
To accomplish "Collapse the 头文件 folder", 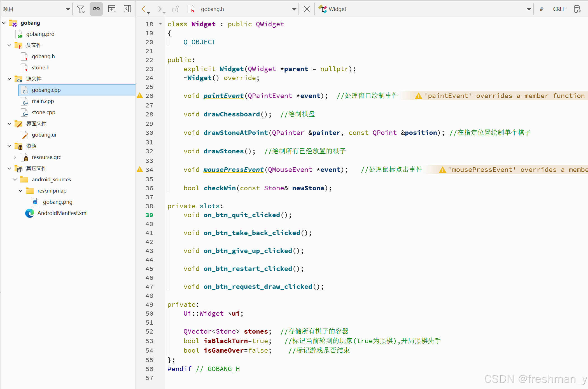I will pyautogui.click(x=10, y=45).
